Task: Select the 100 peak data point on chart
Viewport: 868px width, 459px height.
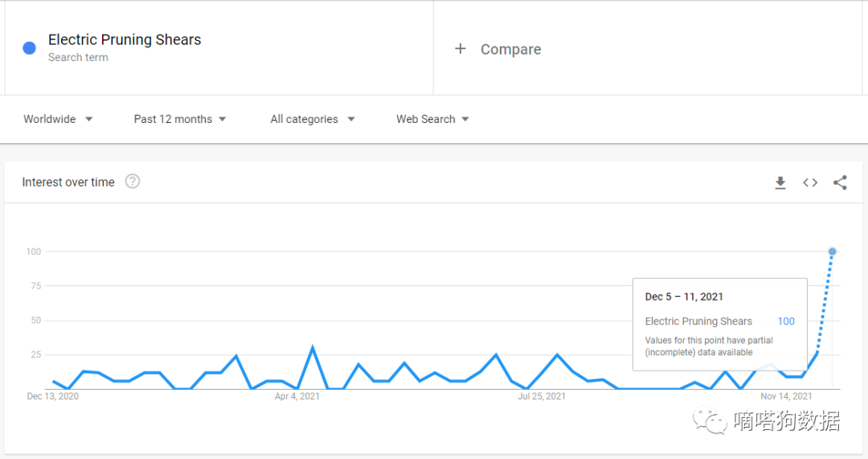Action: coord(833,252)
